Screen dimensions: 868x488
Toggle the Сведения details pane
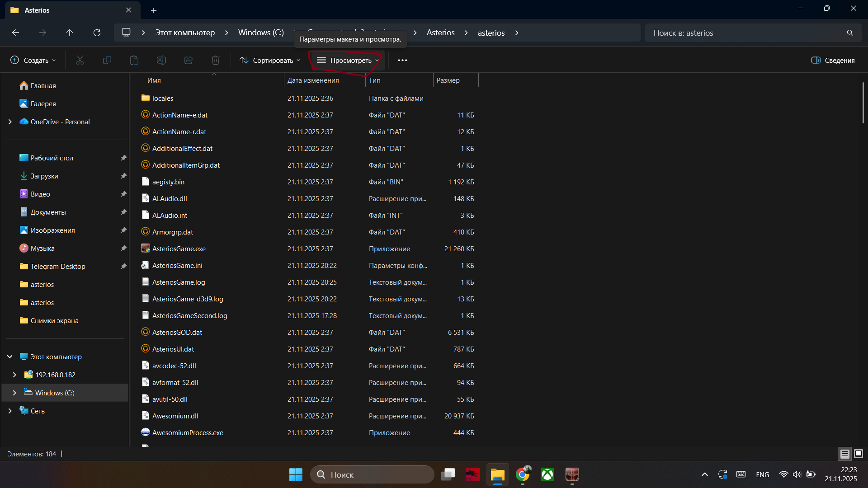click(833, 60)
